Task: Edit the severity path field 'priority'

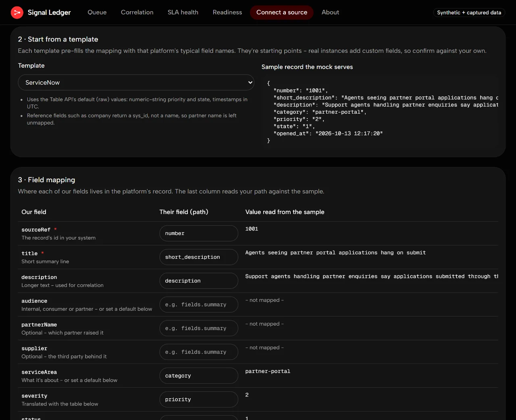Action: point(199,399)
